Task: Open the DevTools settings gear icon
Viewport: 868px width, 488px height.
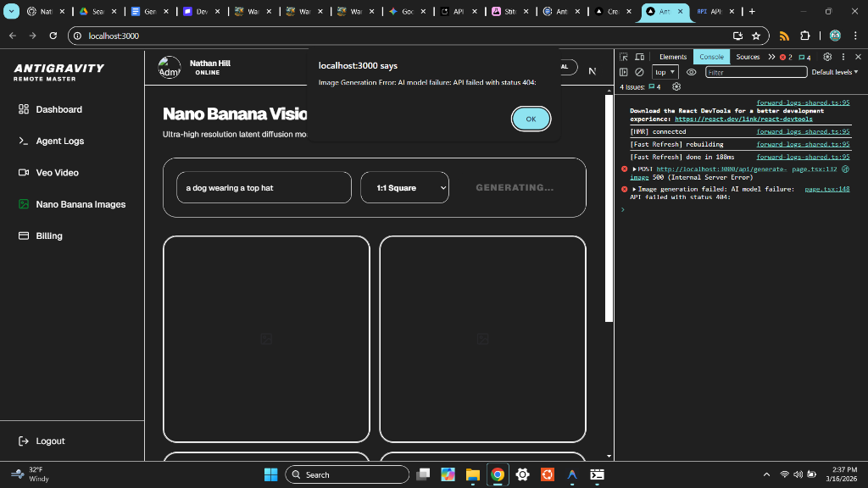Action: point(827,57)
